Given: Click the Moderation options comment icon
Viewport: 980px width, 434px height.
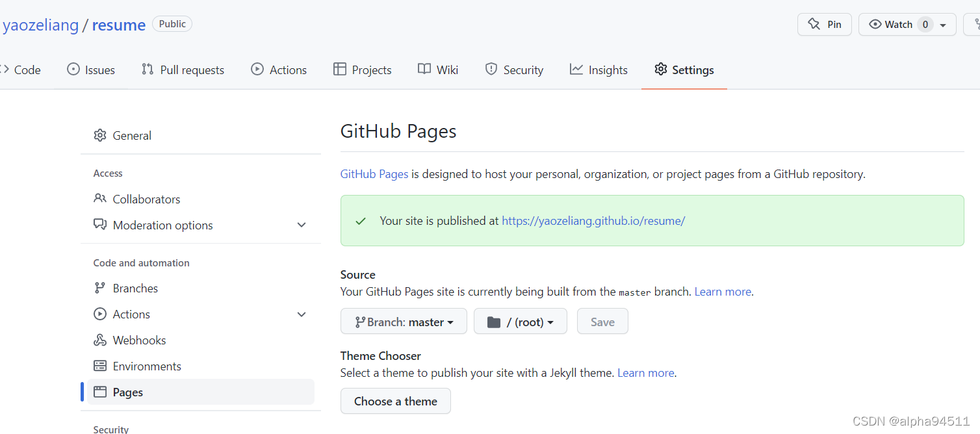Looking at the screenshot, I should click(x=100, y=224).
